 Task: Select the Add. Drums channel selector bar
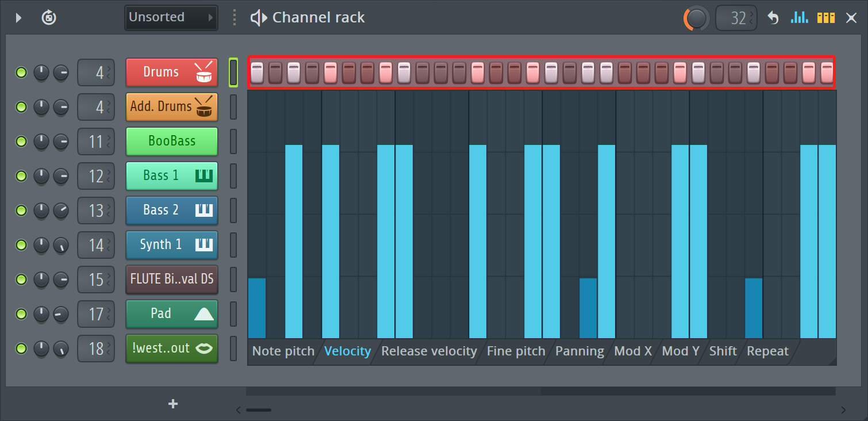tap(233, 107)
